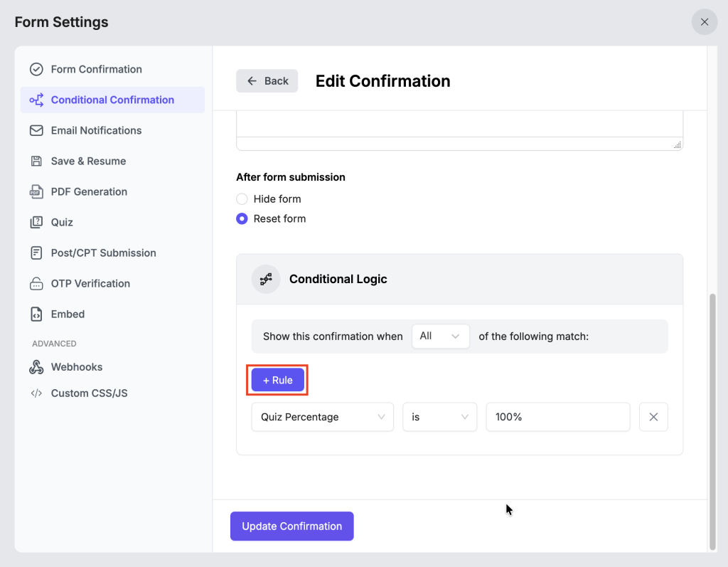This screenshot has height=567, width=728.
Task: Open the All match-type dropdown
Action: pyautogui.click(x=440, y=336)
